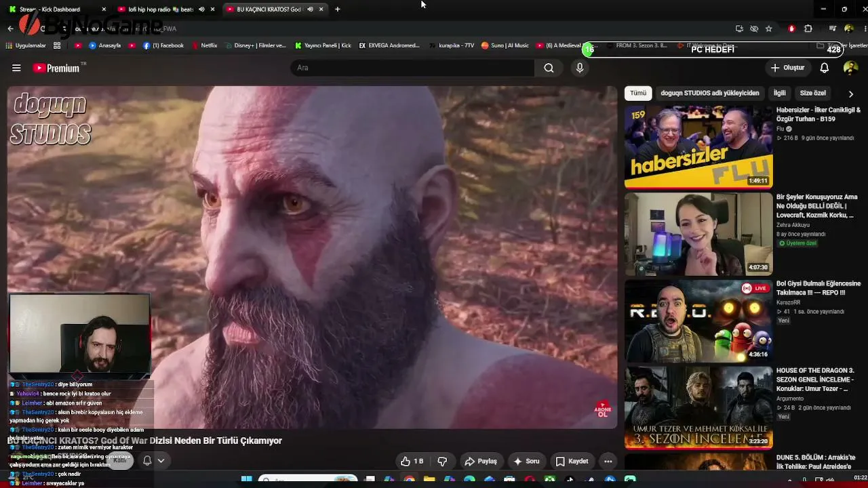Open the Suno | AI Music bookmark
Viewport: 868px width, 488px height.
[x=505, y=45]
